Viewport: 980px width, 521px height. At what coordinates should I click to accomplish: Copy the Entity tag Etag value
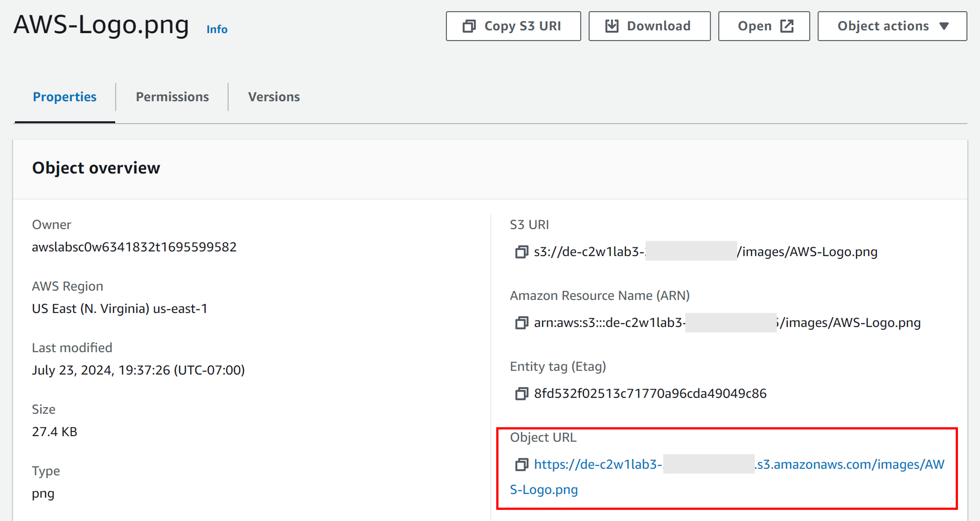(x=522, y=394)
